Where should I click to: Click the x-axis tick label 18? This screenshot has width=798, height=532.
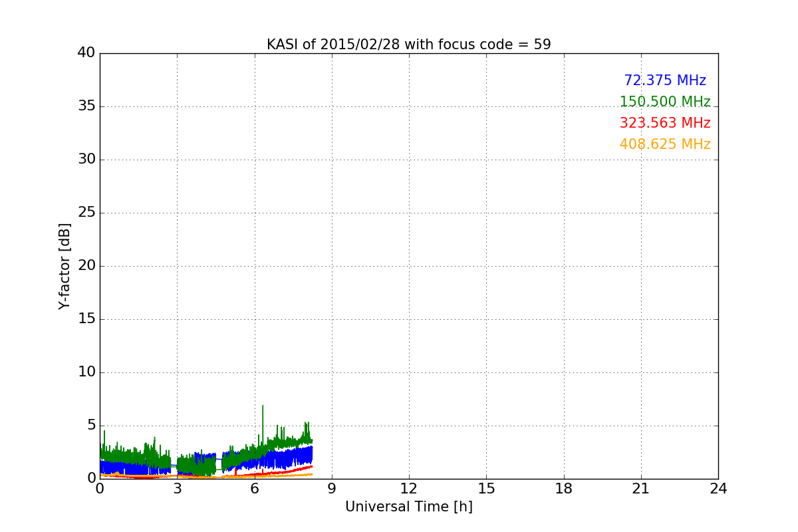point(564,489)
